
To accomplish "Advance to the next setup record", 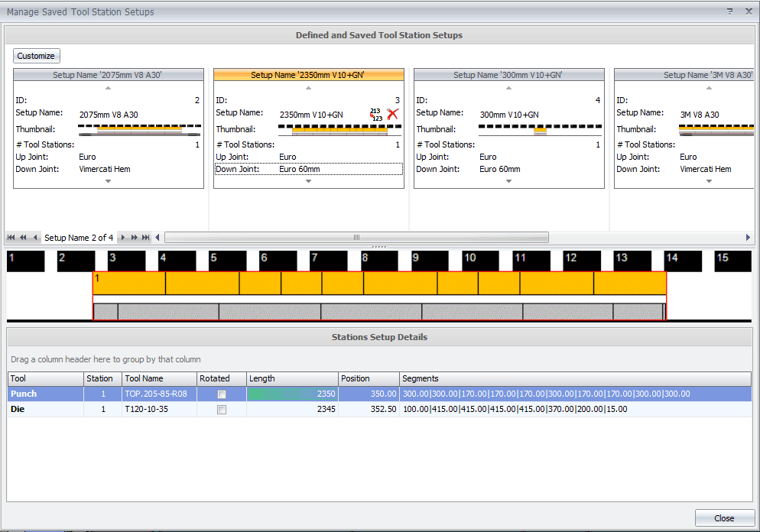I will pos(123,238).
